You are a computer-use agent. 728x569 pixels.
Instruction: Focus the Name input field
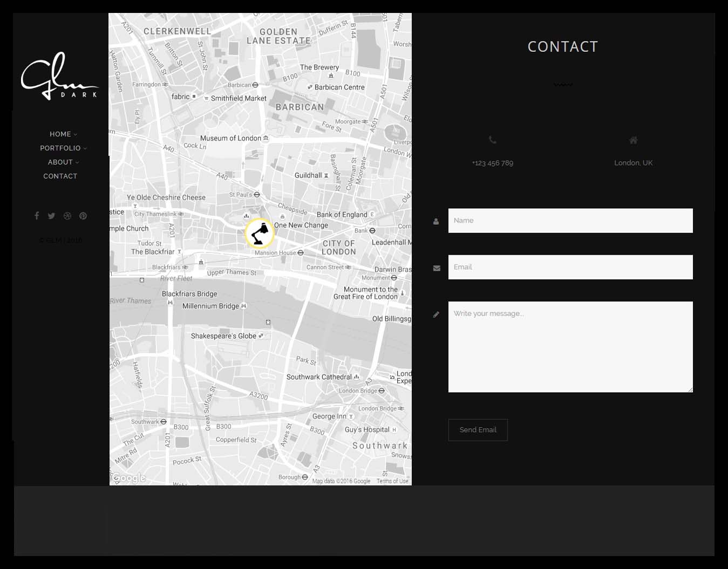570,221
